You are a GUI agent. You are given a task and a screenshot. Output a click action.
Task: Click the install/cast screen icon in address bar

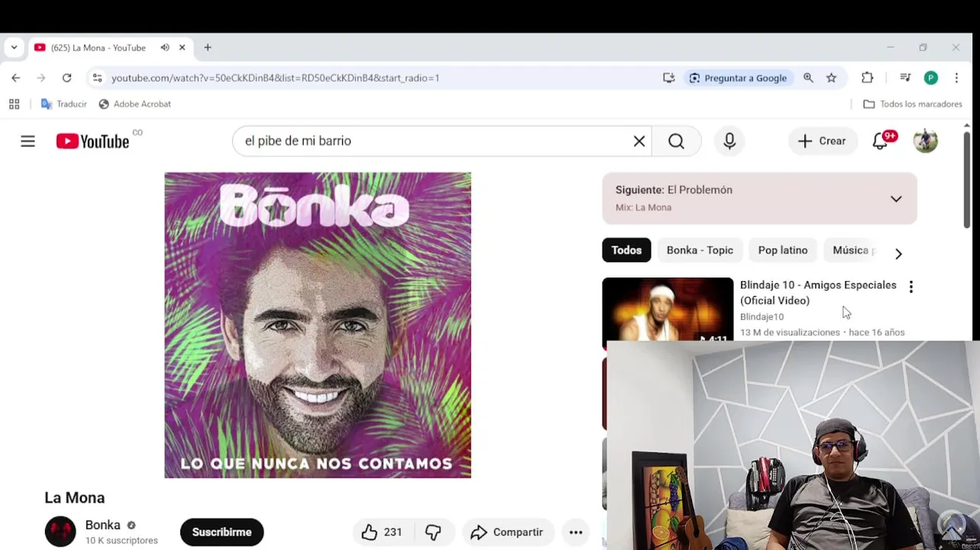point(669,78)
